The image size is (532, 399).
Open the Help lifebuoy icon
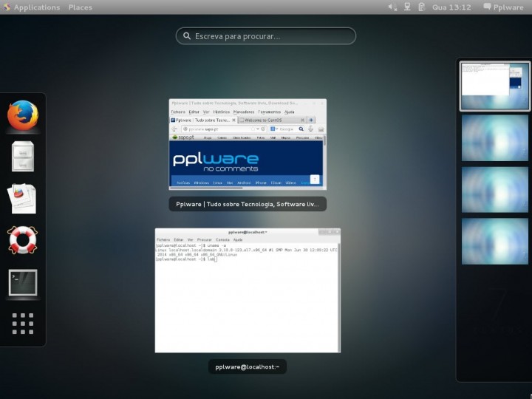(23, 240)
